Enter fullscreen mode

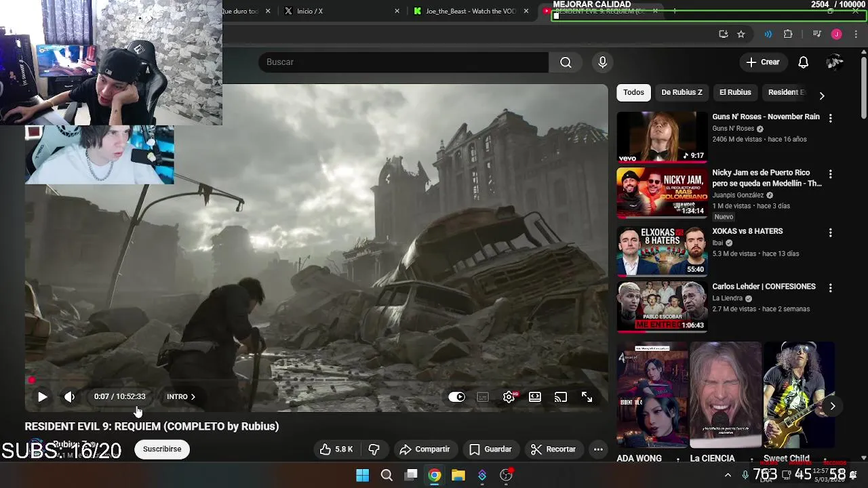pyautogui.click(x=587, y=396)
